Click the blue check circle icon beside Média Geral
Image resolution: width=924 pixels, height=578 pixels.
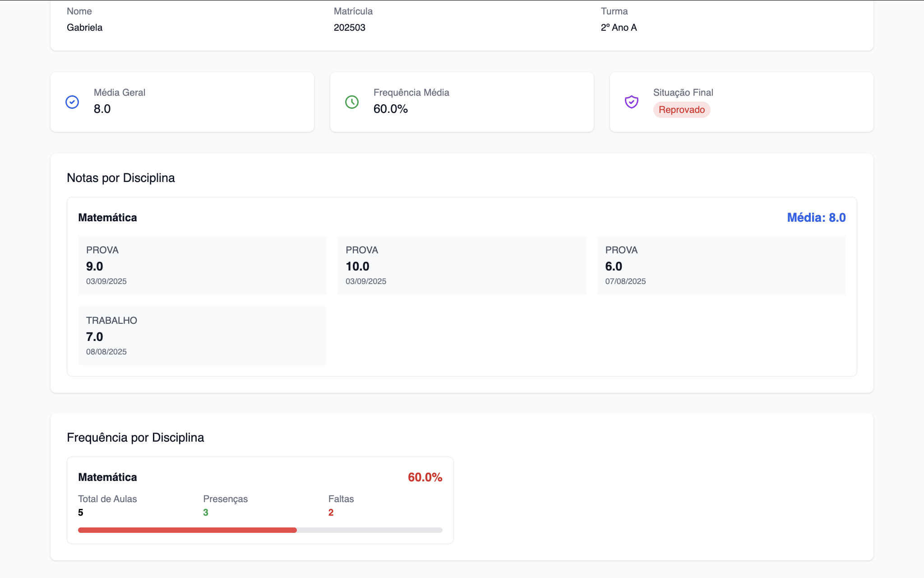72,102
